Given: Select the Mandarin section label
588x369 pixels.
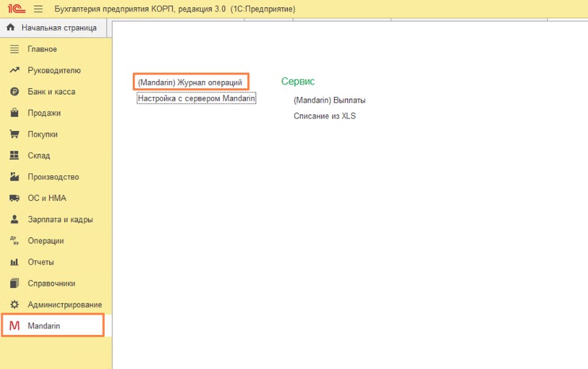Looking at the screenshot, I should [x=44, y=326].
